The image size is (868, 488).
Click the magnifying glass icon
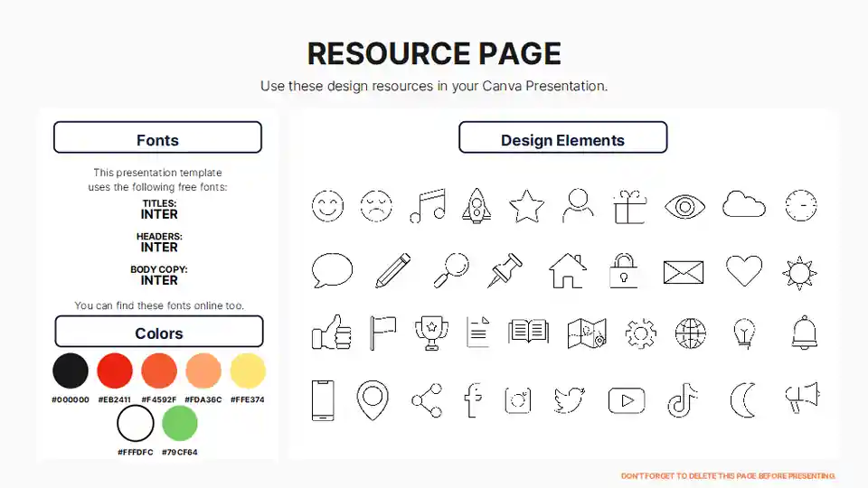pyautogui.click(x=450, y=270)
